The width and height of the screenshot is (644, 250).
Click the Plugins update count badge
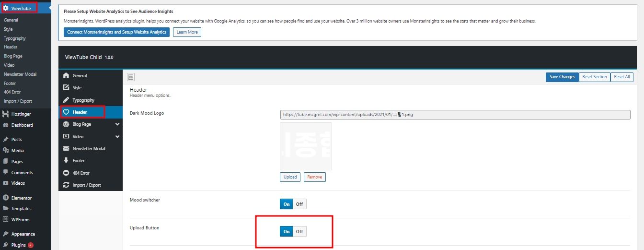coord(31,245)
